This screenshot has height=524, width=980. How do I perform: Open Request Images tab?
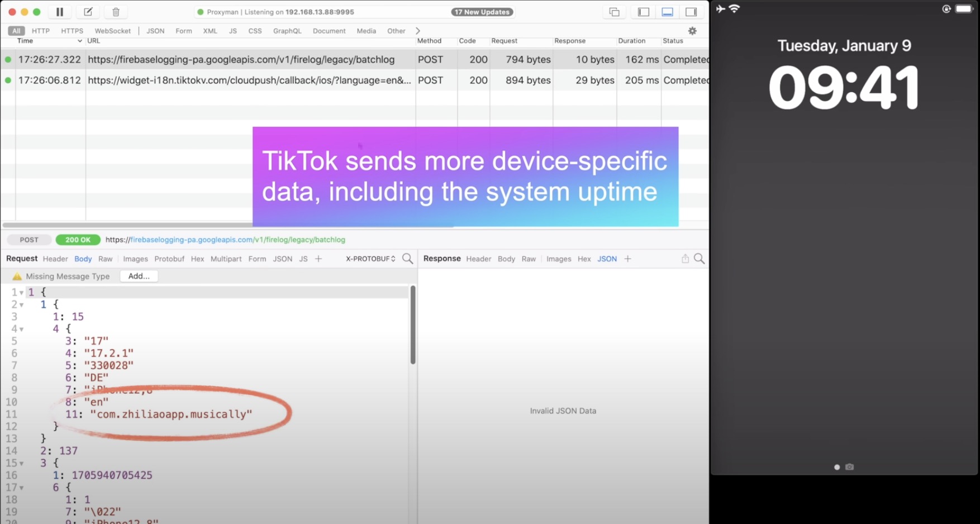(135, 259)
